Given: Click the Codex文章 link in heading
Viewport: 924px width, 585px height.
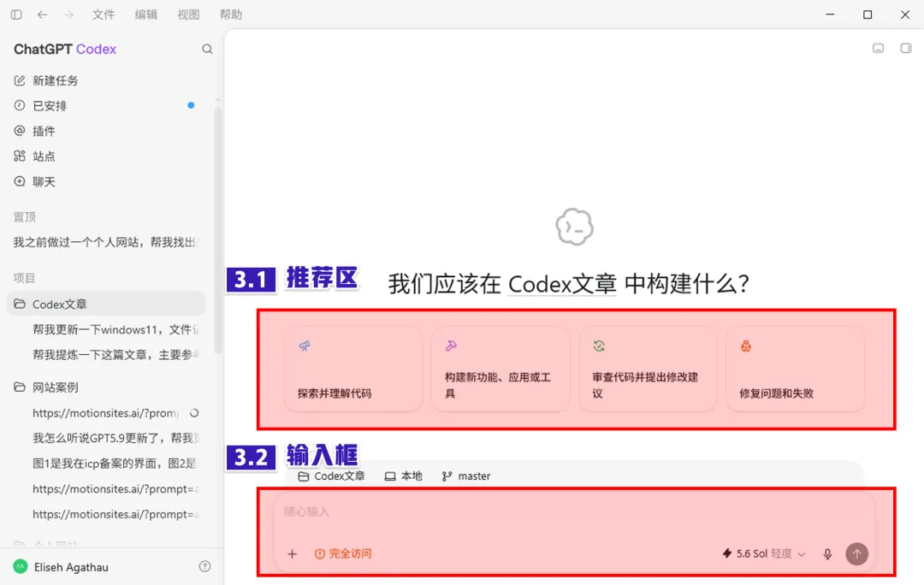Looking at the screenshot, I should [562, 284].
